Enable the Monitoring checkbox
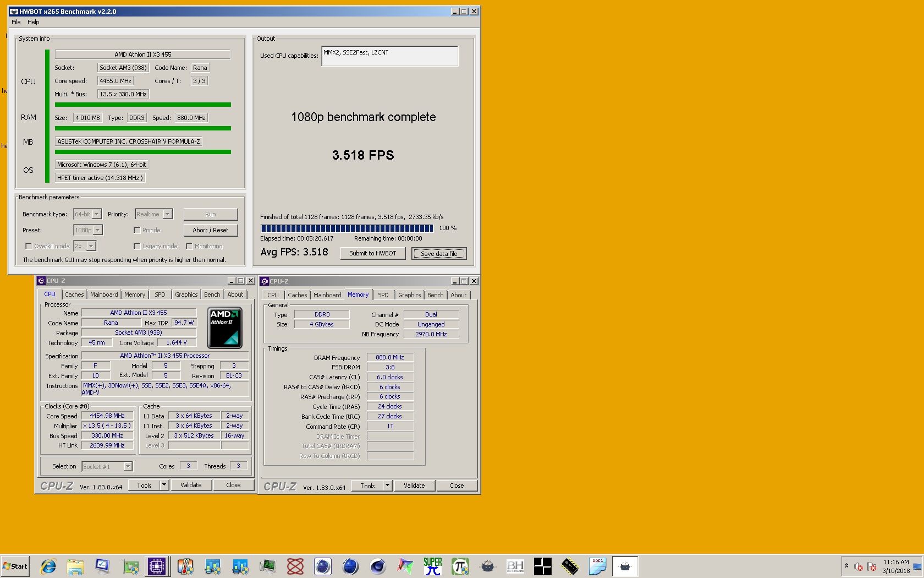 point(189,246)
